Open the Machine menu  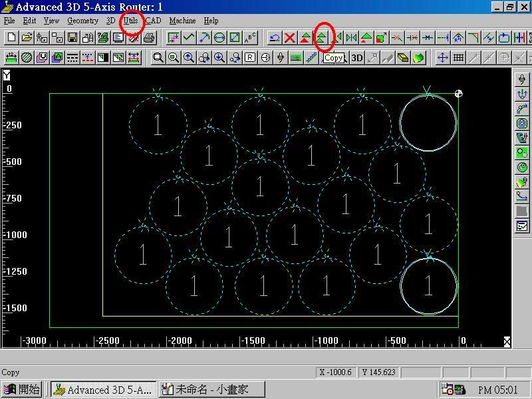pyautogui.click(x=182, y=21)
